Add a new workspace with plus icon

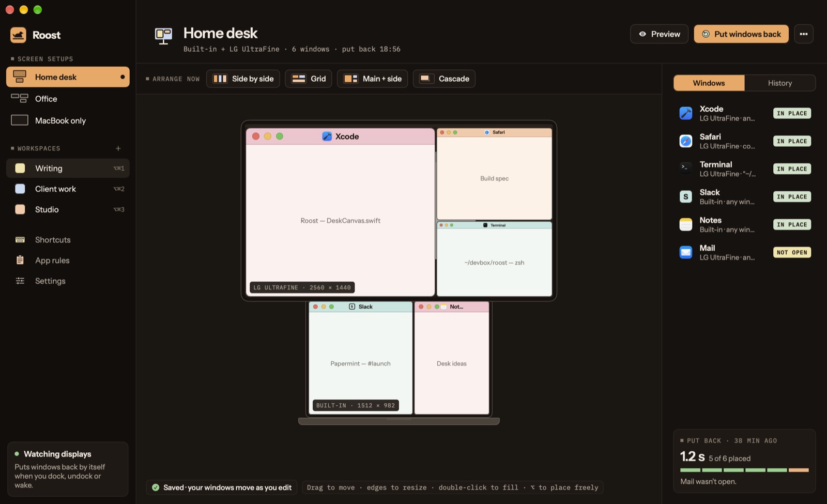[118, 148]
